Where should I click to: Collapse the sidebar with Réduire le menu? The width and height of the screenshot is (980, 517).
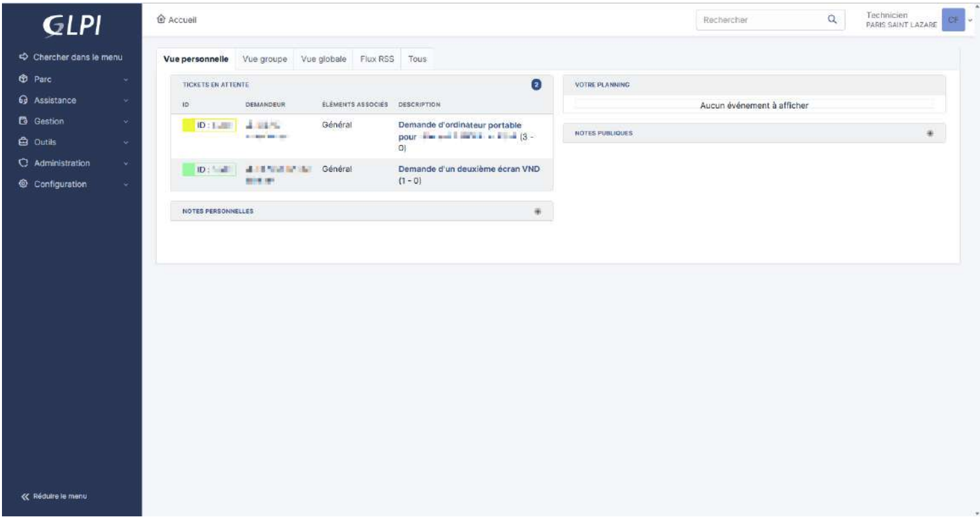[55, 496]
